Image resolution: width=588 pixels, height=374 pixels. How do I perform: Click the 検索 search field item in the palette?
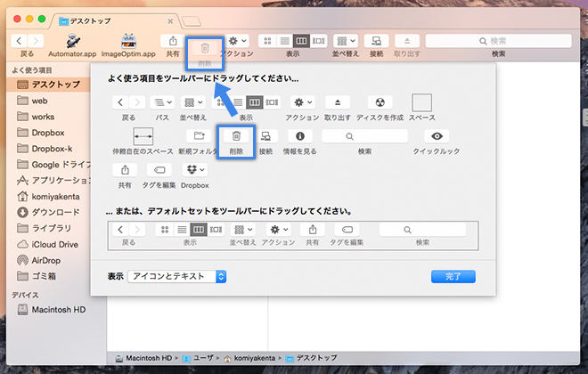[x=364, y=136]
